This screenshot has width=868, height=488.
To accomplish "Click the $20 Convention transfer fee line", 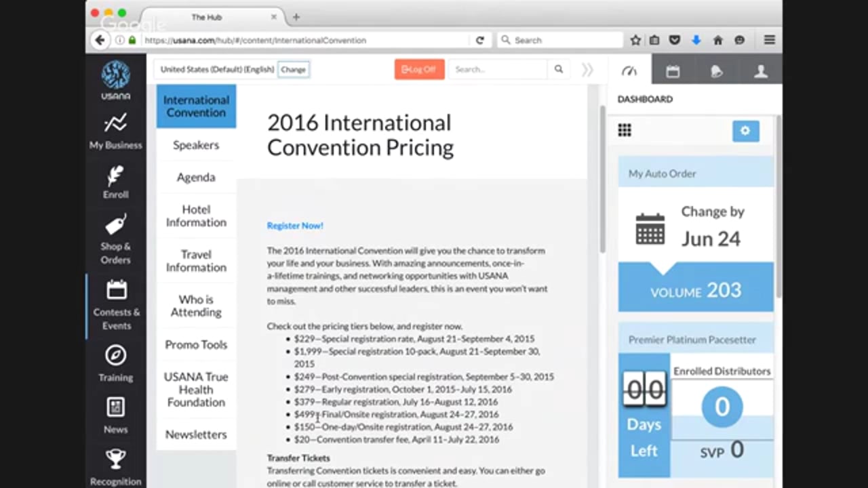I will pos(397,439).
